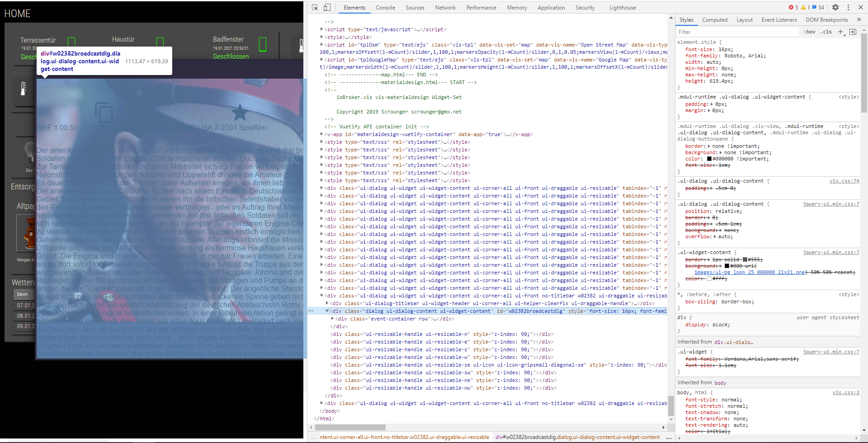The height and width of the screenshot is (443, 868).
Task: Toggle the computed styles sidebar icon
Action: pos(853,32)
